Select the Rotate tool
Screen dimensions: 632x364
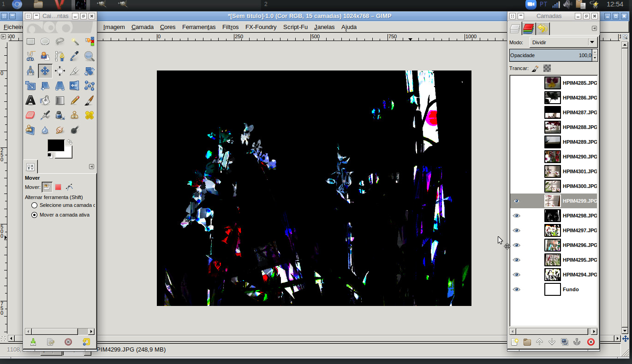tap(89, 71)
